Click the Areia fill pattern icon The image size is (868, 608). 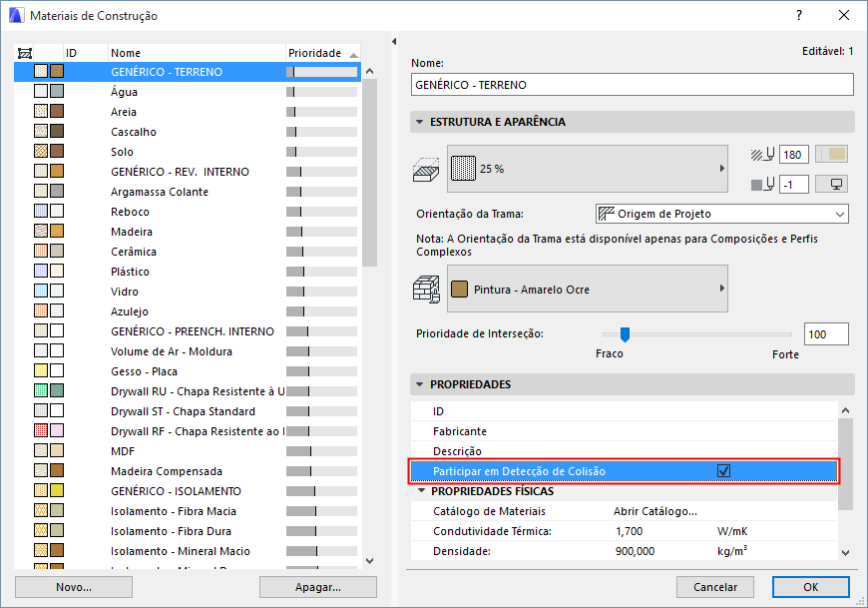[x=41, y=111]
